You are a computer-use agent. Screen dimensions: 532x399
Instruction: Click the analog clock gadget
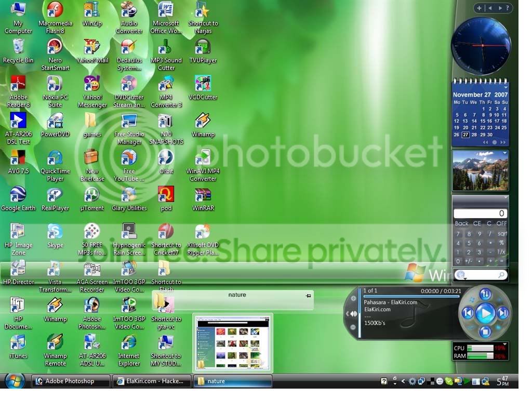coord(481,46)
